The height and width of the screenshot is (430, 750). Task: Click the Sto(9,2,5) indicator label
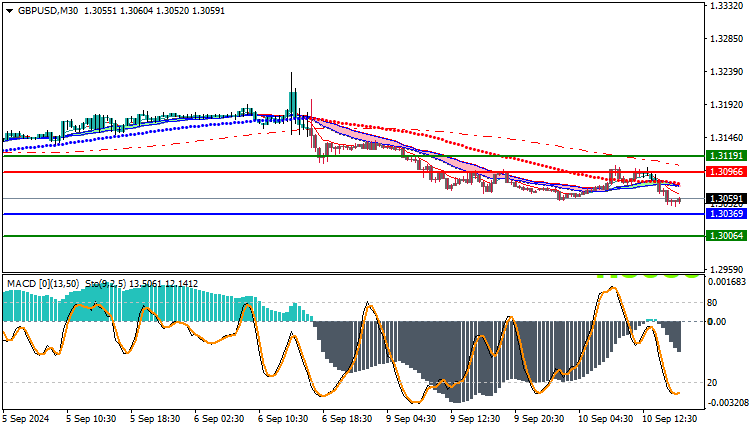(x=106, y=284)
